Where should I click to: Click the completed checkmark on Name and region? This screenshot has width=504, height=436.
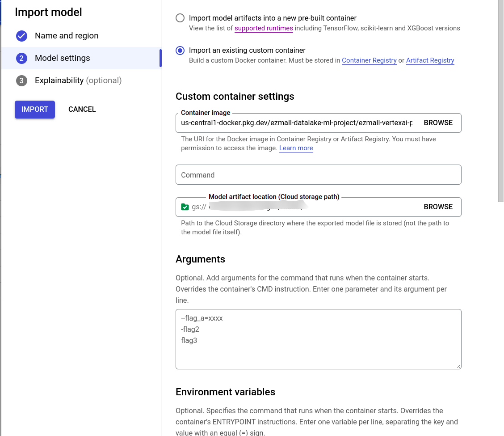21,36
